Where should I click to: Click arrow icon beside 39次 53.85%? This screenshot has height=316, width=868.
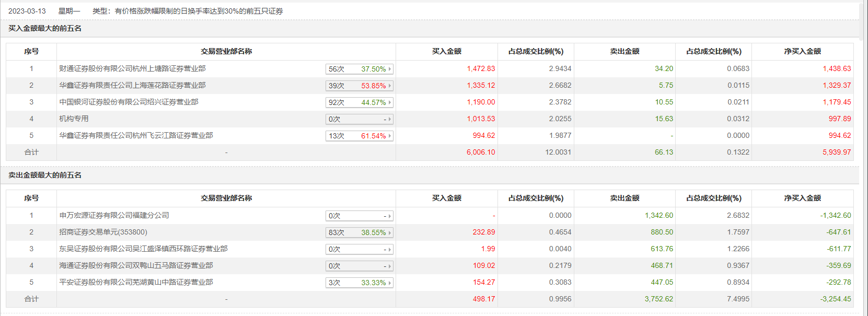390,86
